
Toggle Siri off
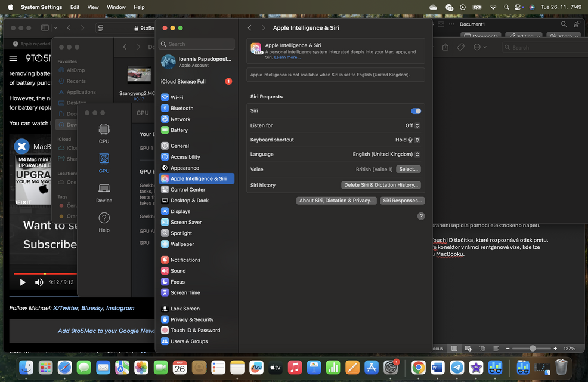(416, 110)
